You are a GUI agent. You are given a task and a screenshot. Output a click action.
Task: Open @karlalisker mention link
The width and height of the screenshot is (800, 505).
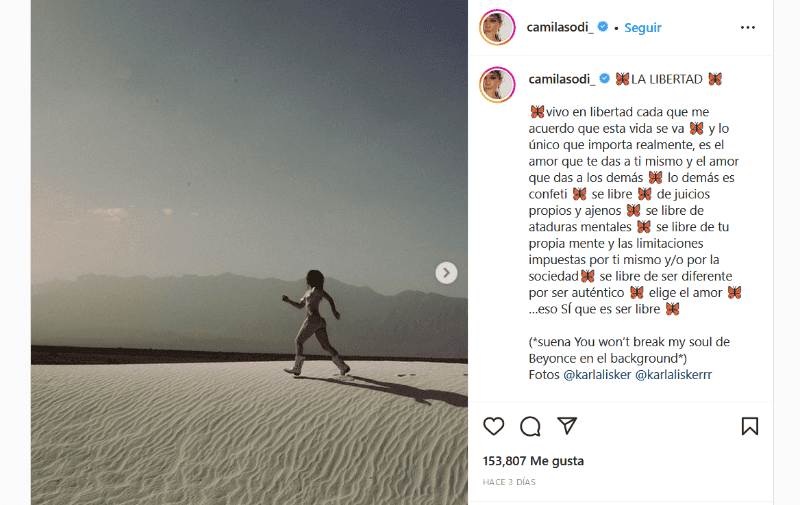tap(597, 374)
